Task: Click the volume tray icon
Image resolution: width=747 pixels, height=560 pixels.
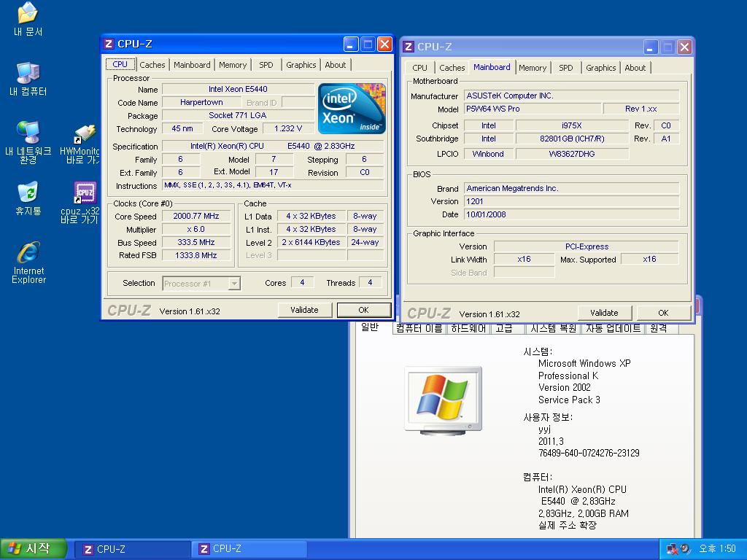Action: coord(685,549)
